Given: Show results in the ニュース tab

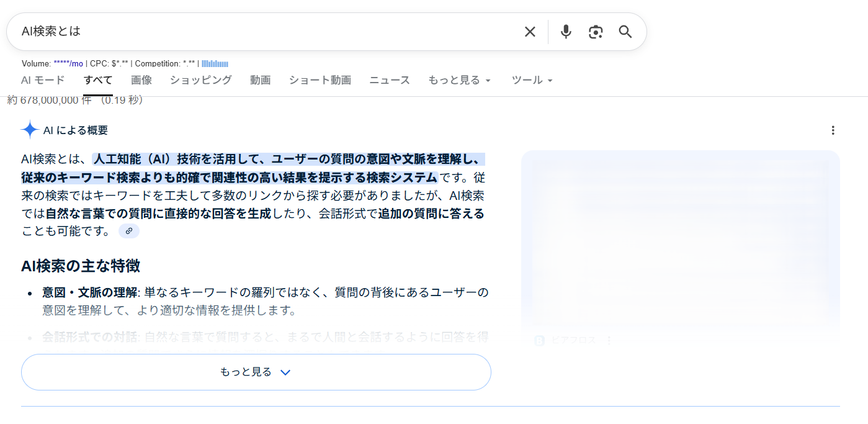Looking at the screenshot, I should click(390, 80).
